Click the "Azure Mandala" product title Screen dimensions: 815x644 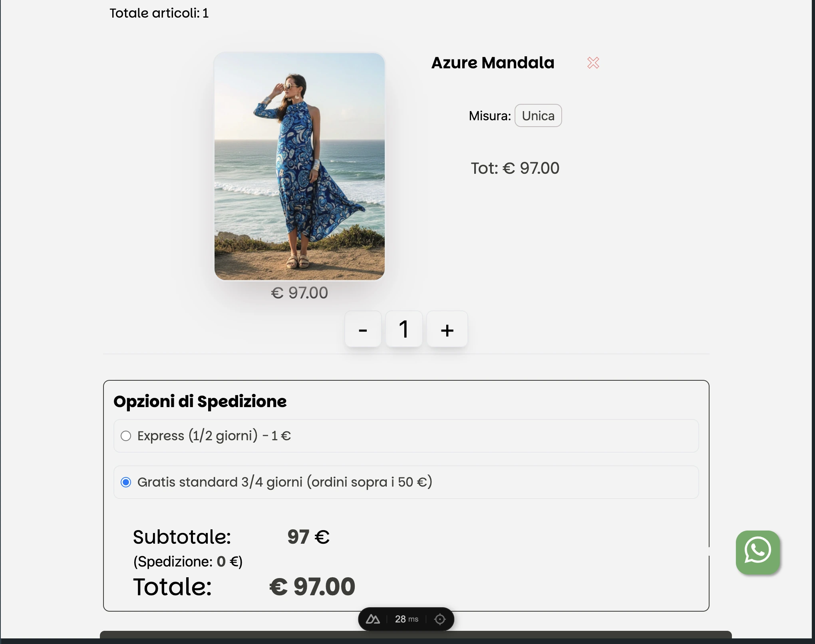click(493, 63)
